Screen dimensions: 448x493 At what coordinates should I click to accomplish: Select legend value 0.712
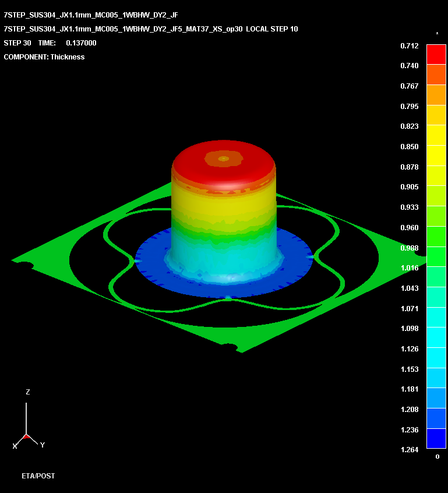click(x=410, y=45)
